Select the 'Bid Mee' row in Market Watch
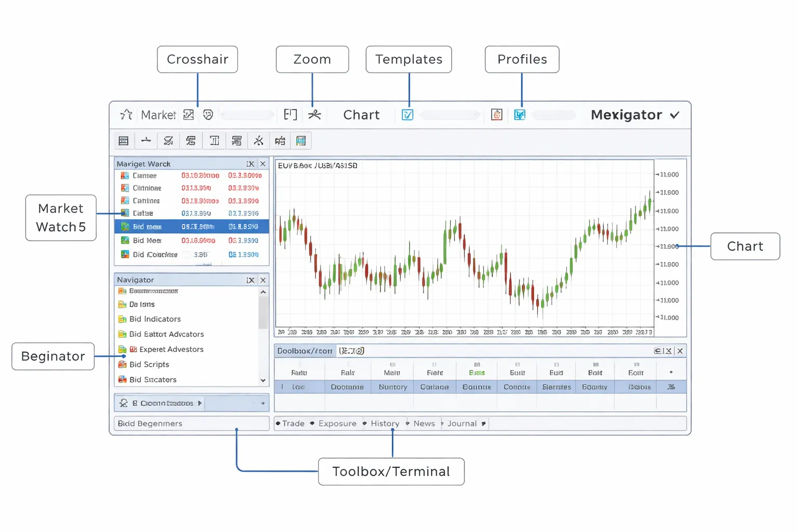The width and height of the screenshot is (798, 532). click(192, 241)
